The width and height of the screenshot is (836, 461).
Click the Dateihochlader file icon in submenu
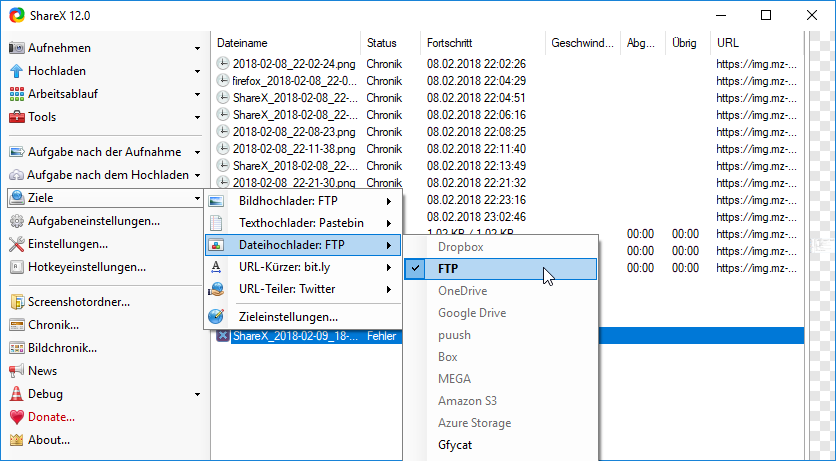[x=216, y=245]
